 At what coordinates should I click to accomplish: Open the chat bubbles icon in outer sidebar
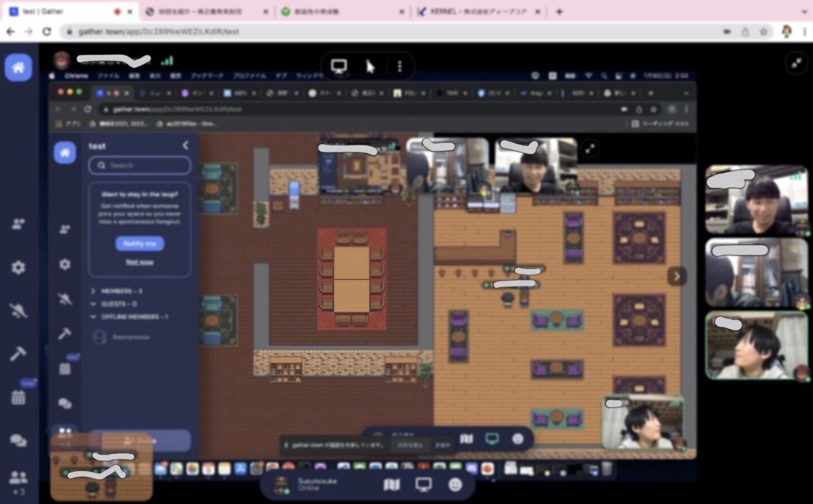pos(18,440)
